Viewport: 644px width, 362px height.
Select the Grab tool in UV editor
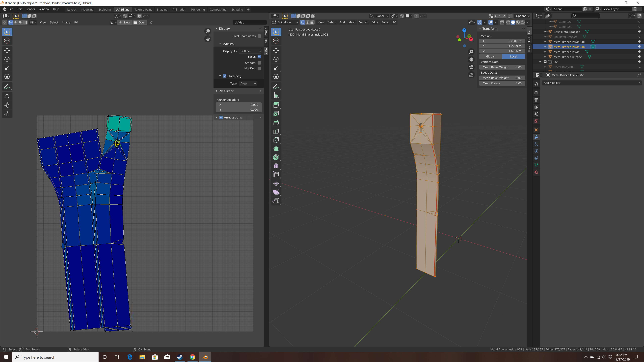coord(7,96)
